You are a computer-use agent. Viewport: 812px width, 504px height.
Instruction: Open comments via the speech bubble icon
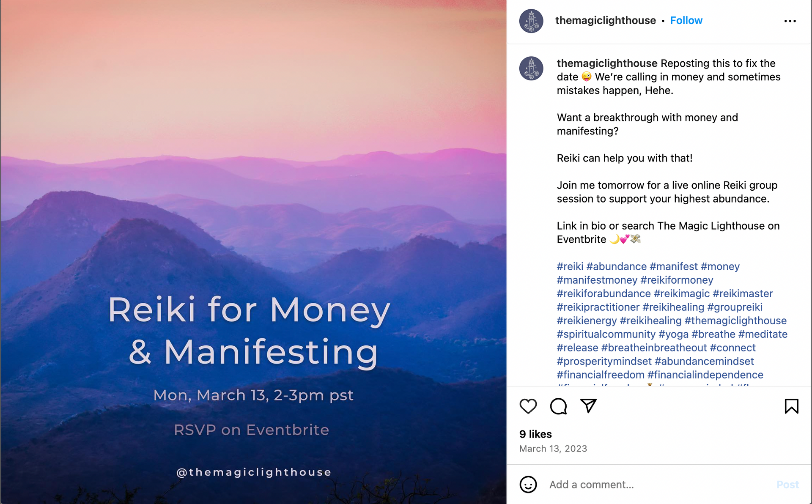(x=558, y=406)
